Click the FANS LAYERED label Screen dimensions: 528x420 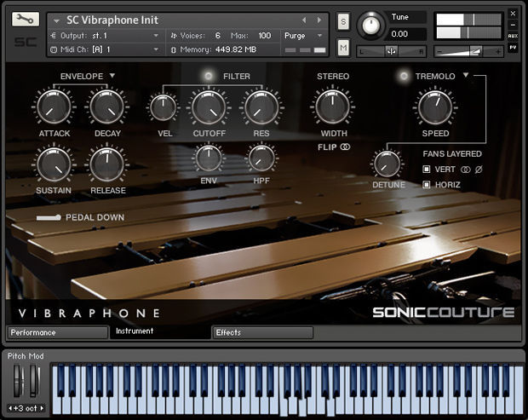(x=452, y=154)
